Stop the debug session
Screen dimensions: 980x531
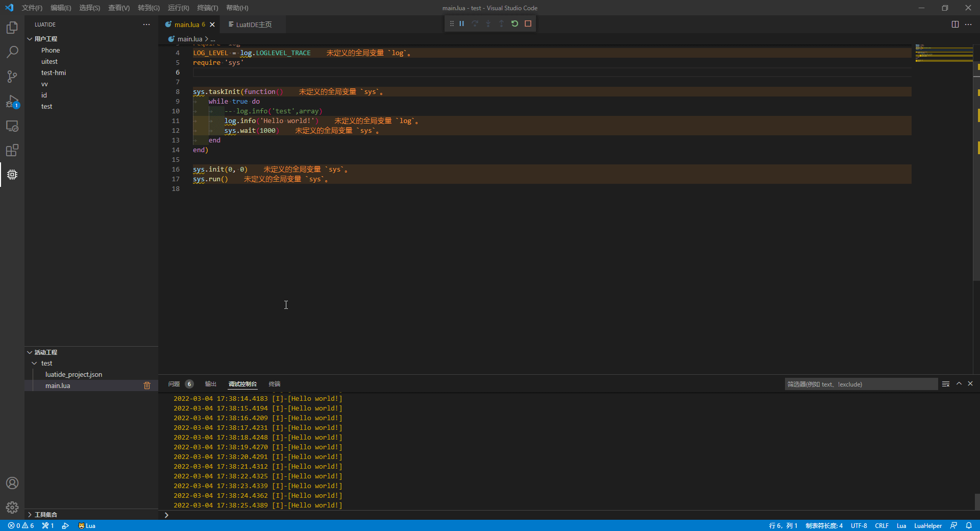[x=528, y=23]
